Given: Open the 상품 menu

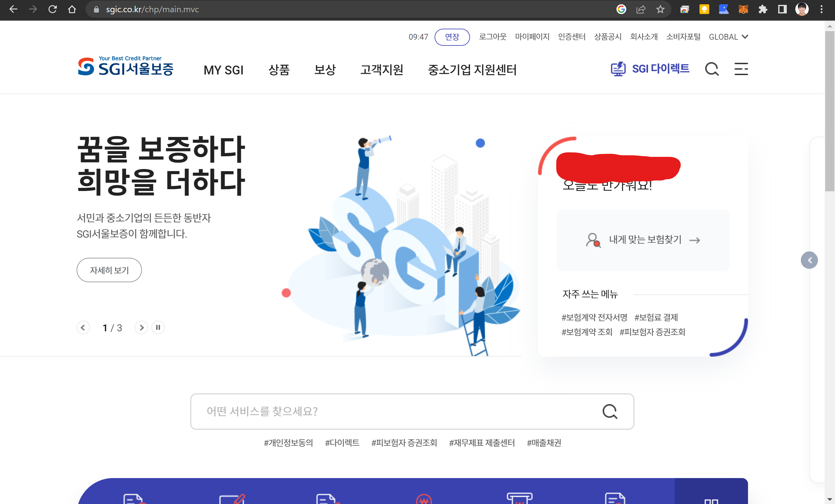Looking at the screenshot, I should click(279, 70).
